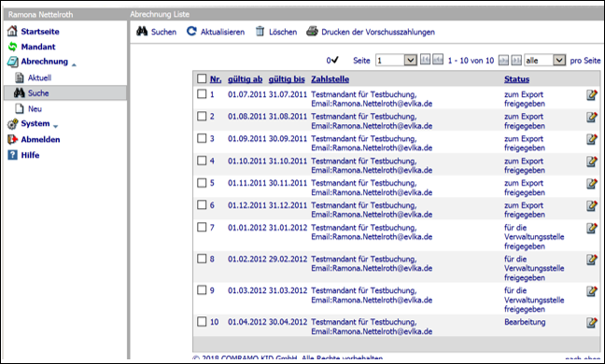Sort table by Status header
The height and width of the screenshot is (364, 605).
coord(516,79)
